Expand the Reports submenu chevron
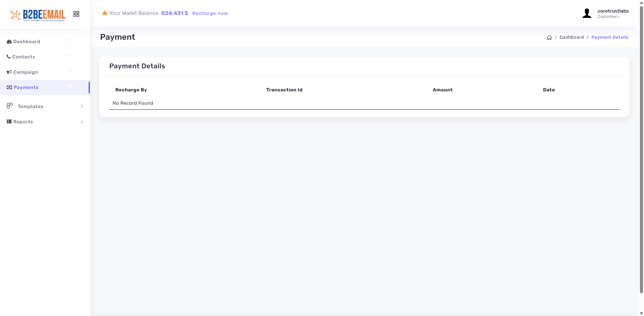 pyautogui.click(x=82, y=122)
